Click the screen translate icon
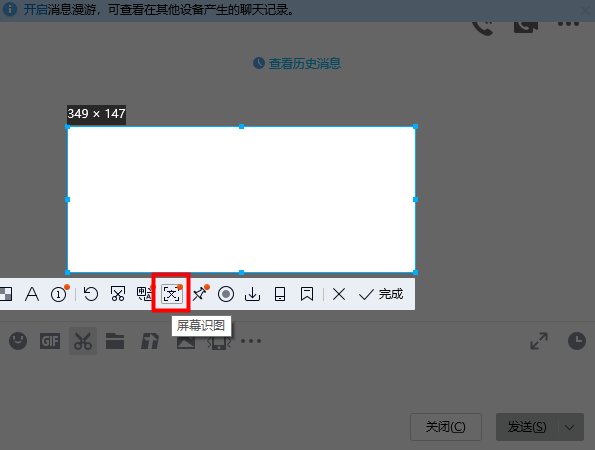Image resolution: width=595 pixels, height=450 pixels. click(x=145, y=294)
